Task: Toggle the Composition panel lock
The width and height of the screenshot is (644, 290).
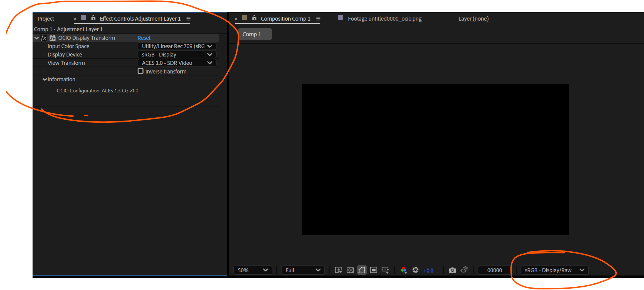Action: pos(254,18)
